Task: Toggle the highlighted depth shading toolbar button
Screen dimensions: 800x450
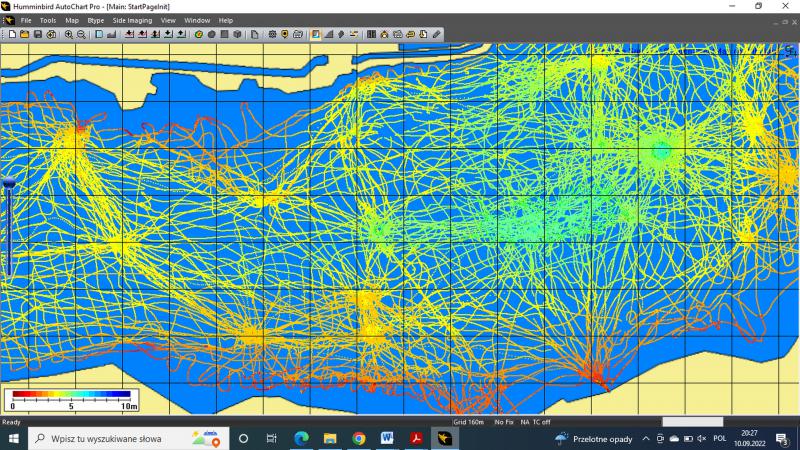Action: (316, 34)
